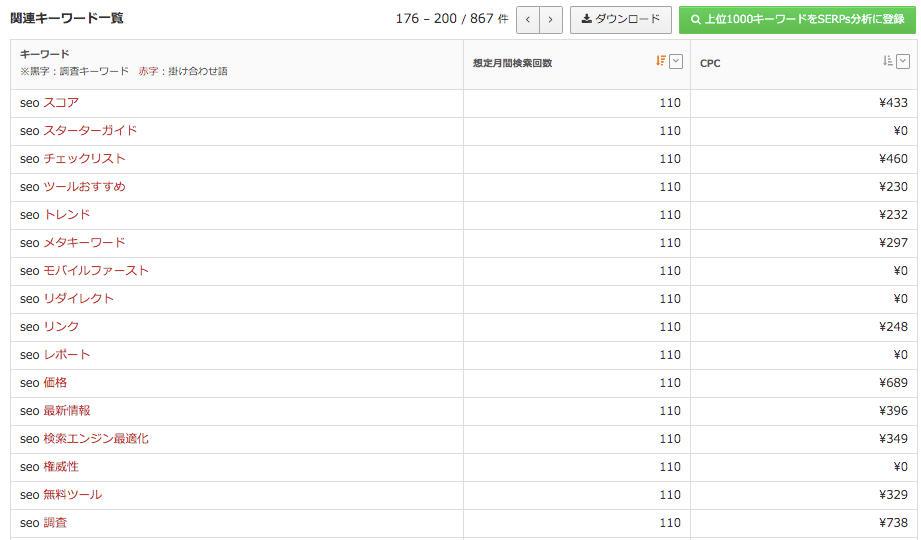Select the keyword seo スターターガイド

tap(79, 130)
